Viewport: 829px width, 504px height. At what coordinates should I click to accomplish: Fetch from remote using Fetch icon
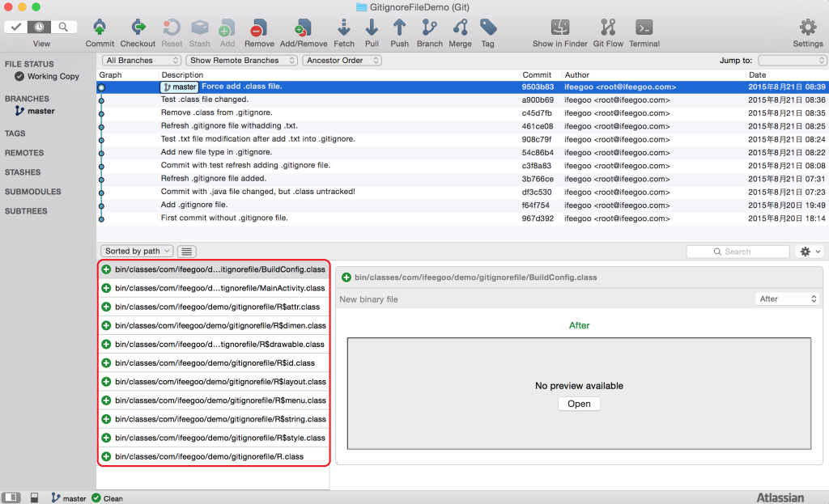[343, 28]
